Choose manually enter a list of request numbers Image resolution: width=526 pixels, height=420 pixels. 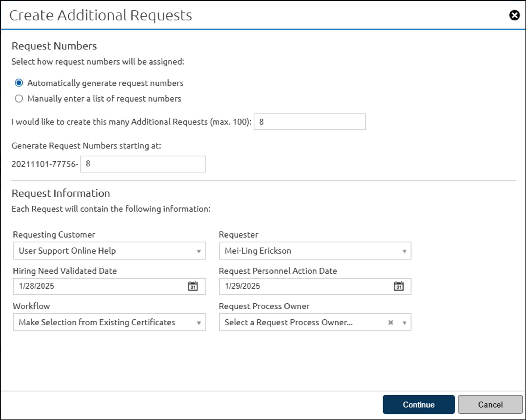(x=19, y=98)
